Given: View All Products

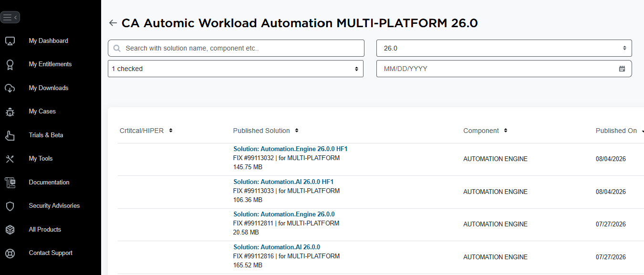Looking at the screenshot, I should 45,230.
